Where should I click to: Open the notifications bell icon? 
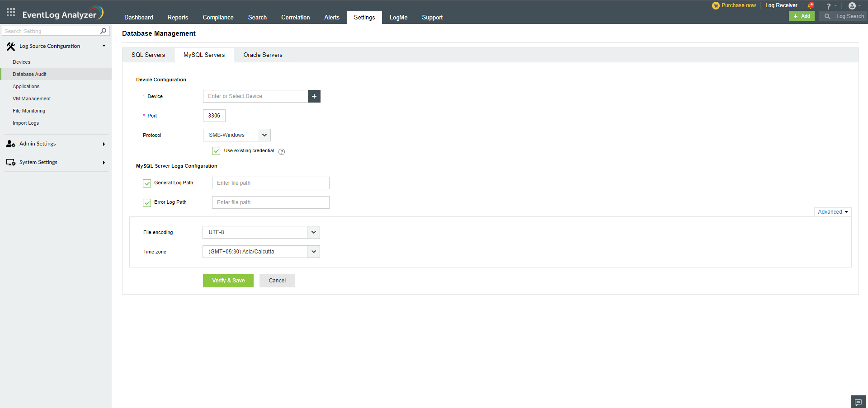coord(811,5)
